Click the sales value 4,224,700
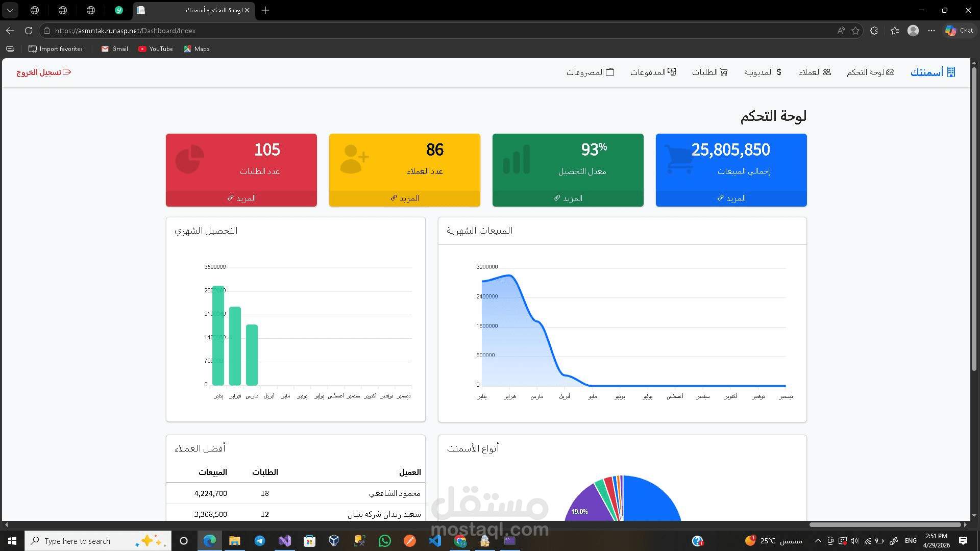 tap(211, 493)
